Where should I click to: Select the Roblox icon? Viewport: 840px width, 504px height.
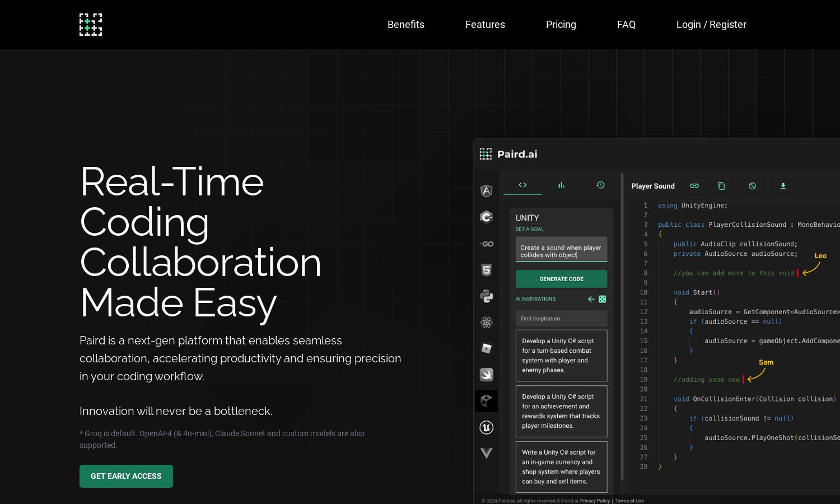487,348
